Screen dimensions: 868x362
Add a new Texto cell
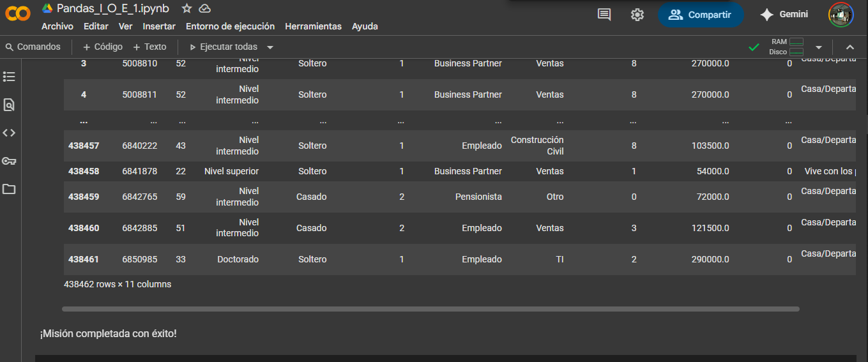point(149,47)
